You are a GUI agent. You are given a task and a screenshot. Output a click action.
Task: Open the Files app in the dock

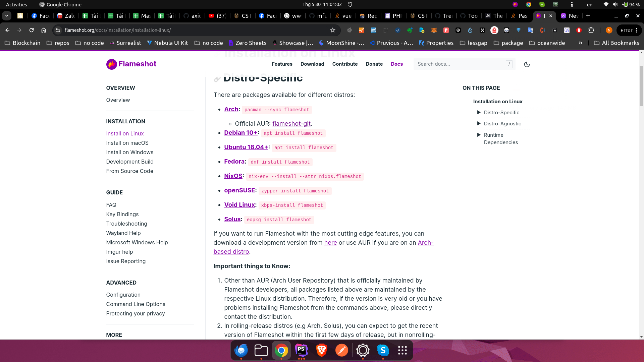(x=261, y=350)
